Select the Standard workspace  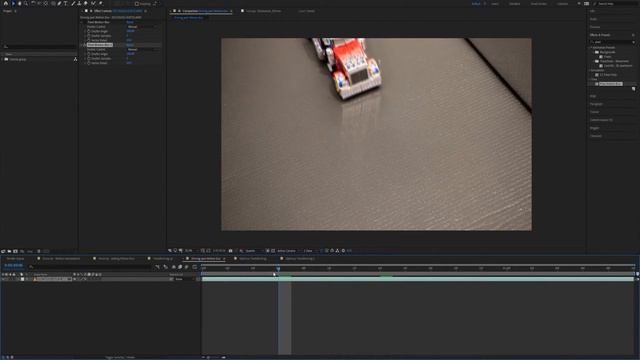click(x=514, y=4)
